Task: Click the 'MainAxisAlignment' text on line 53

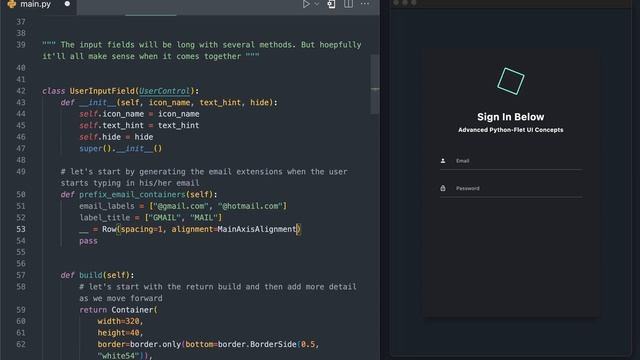Action: [x=257, y=229]
